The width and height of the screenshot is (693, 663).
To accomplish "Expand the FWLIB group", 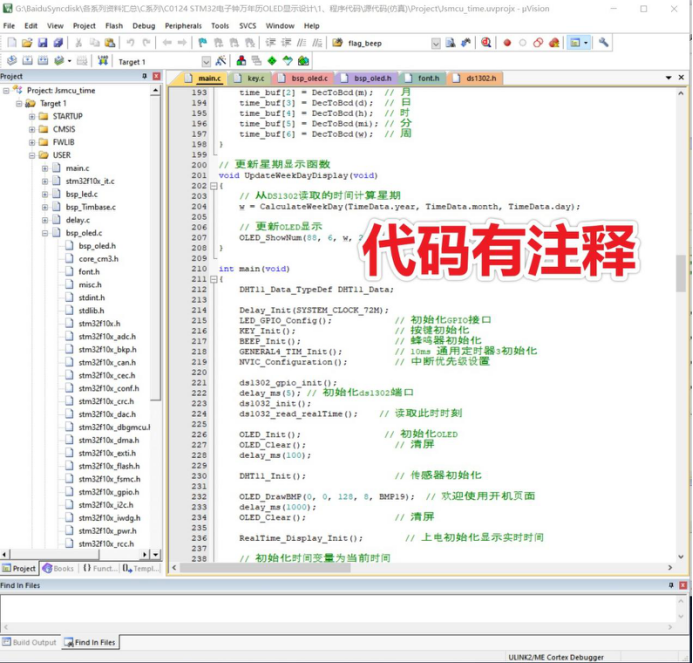I will click(32, 142).
